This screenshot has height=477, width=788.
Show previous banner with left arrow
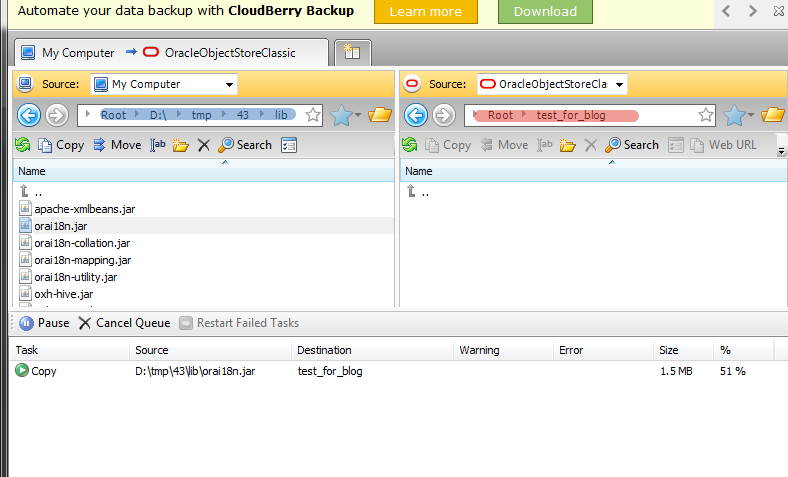726,11
